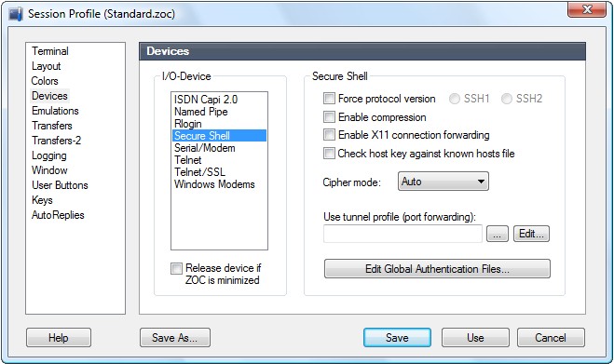This screenshot has height=364, width=614.
Task: Toggle Enable compression option
Action: (329, 116)
